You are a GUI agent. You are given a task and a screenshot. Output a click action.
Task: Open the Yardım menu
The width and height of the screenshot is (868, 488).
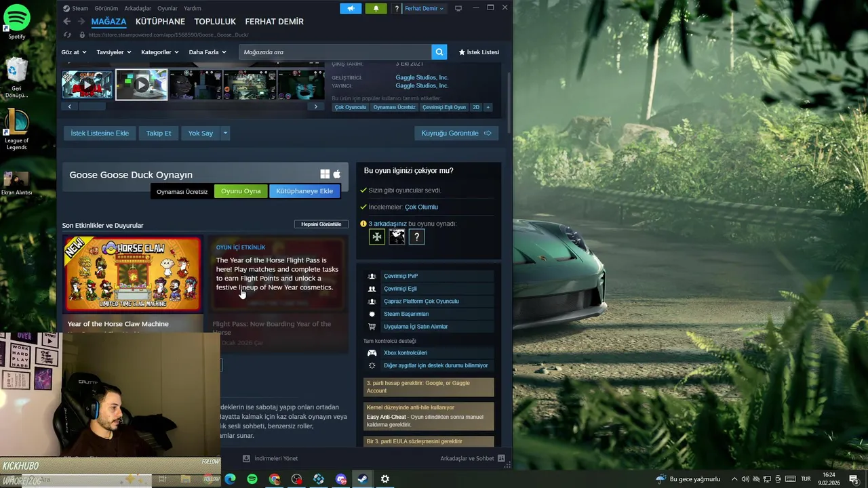pyautogui.click(x=193, y=8)
